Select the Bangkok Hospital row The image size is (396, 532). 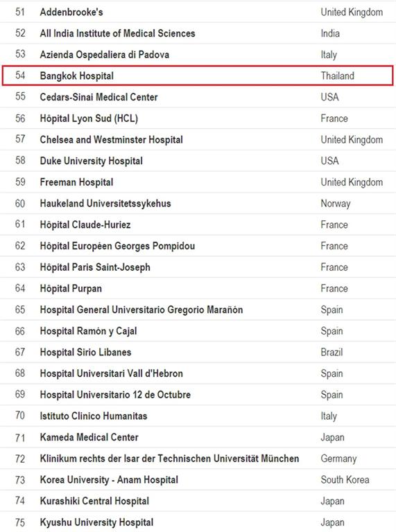[198, 76]
